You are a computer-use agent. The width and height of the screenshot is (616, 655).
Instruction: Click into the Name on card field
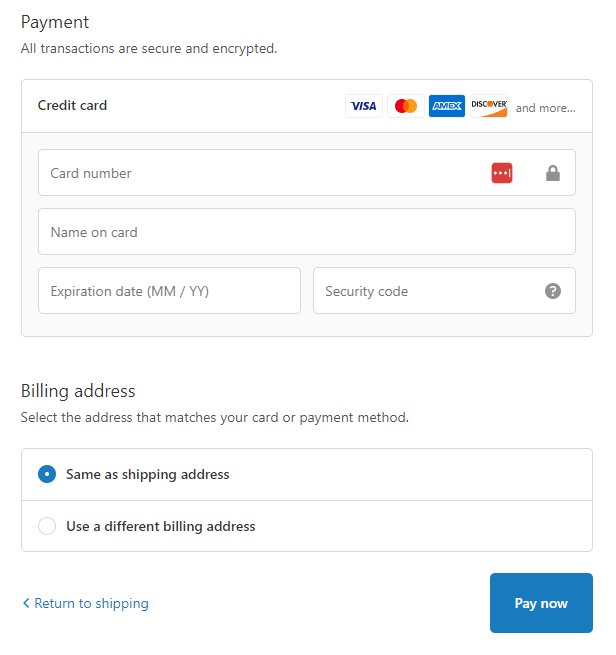(306, 232)
